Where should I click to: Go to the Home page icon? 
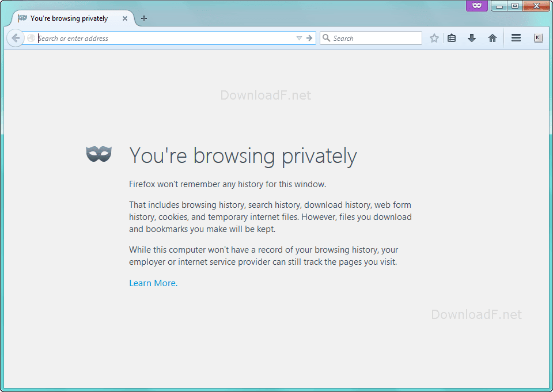pyautogui.click(x=493, y=38)
